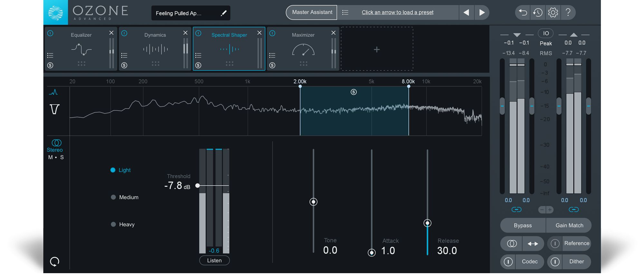Open the help question mark icon
The height and width of the screenshot is (278, 644).
pos(568,13)
